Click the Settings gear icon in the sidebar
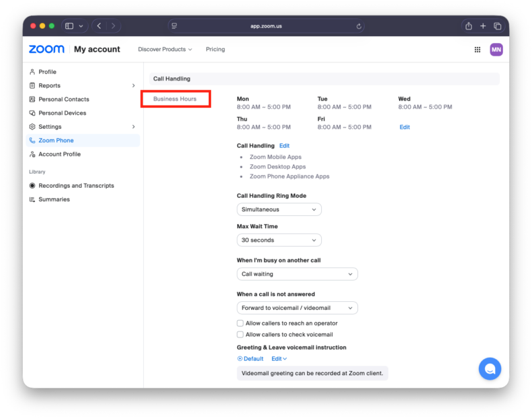Image resolution: width=532 pixels, height=418 pixels. (x=32, y=127)
